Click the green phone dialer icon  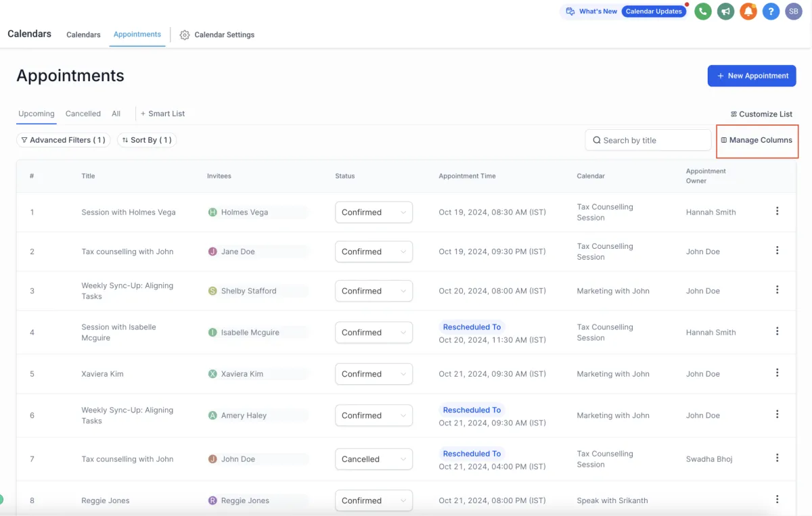(703, 11)
